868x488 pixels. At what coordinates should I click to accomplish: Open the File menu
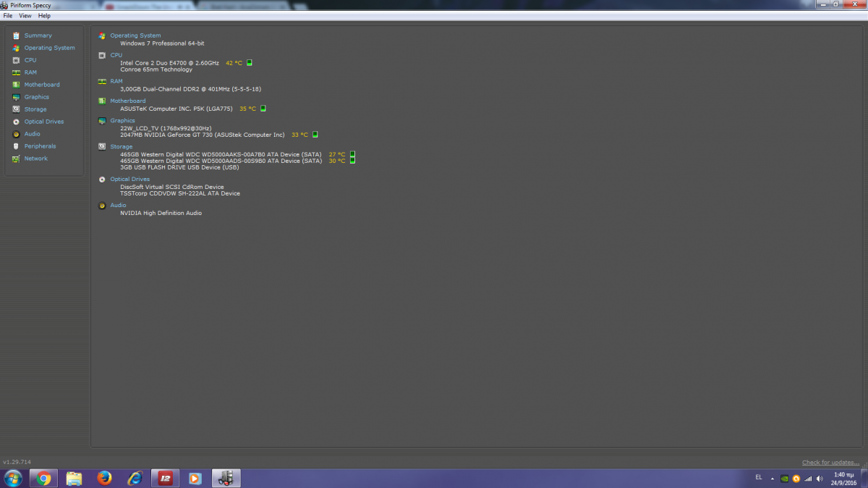pyautogui.click(x=8, y=15)
